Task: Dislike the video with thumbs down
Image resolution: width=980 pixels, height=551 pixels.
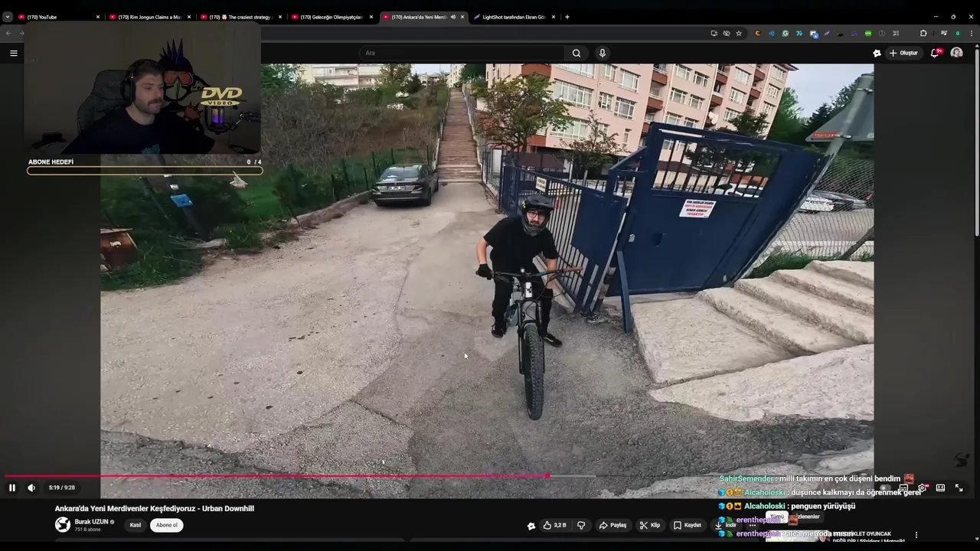Action: pyautogui.click(x=581, y=525)
